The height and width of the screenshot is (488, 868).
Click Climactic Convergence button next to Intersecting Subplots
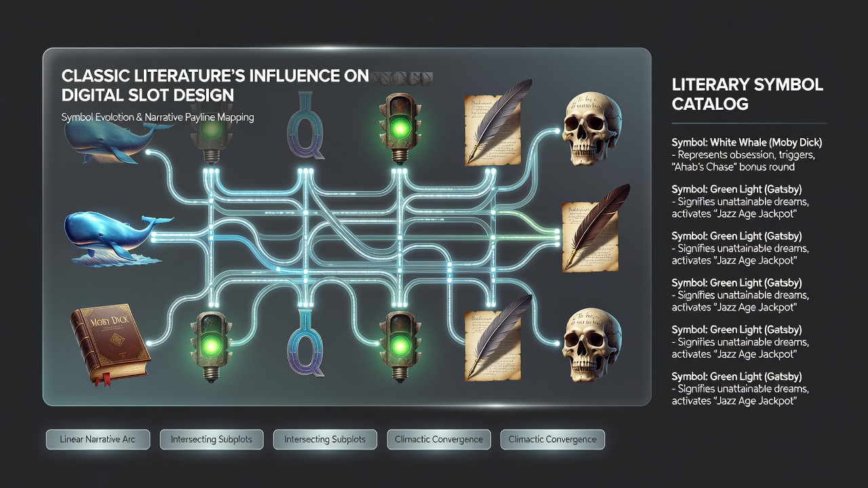pos(439,439)
